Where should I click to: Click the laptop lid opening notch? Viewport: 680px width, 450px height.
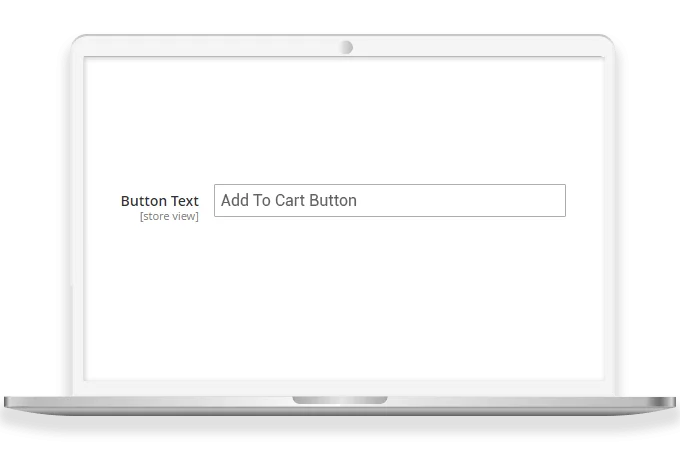click(x=340, y=400)
